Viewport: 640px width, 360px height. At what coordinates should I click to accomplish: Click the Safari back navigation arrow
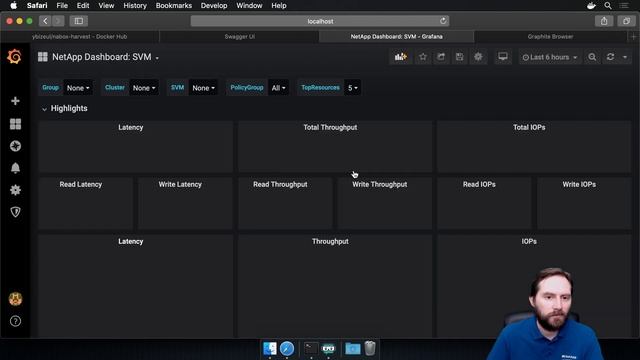pyautogui.click(x=45, y=21)
